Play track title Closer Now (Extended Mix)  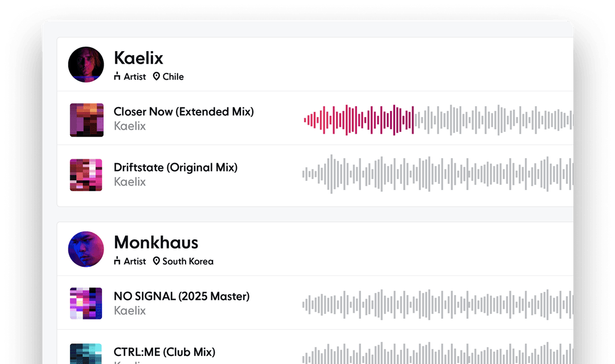[183, 112]
